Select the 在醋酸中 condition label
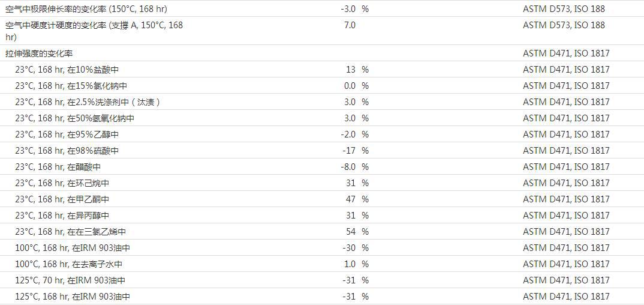Screen dimensions: 644x305 tap(58, 167)
